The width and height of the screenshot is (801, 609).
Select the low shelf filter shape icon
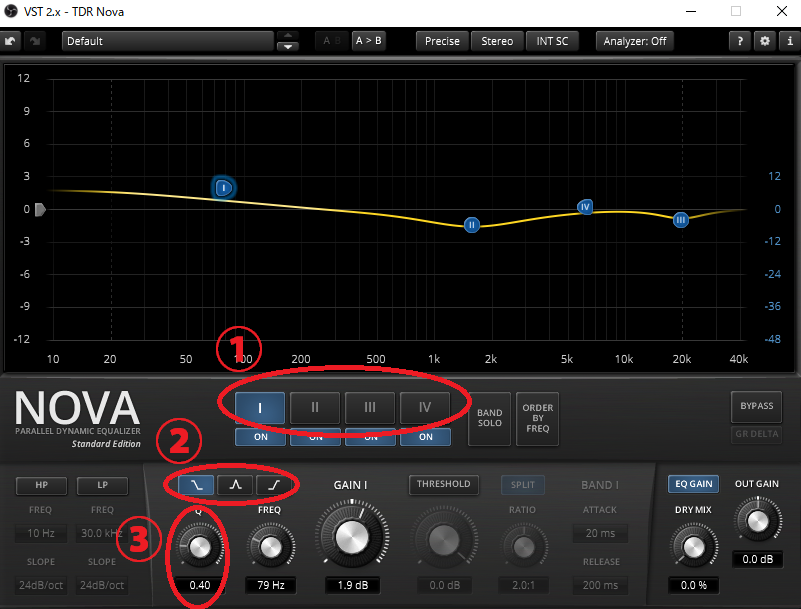tap(197, 484)
